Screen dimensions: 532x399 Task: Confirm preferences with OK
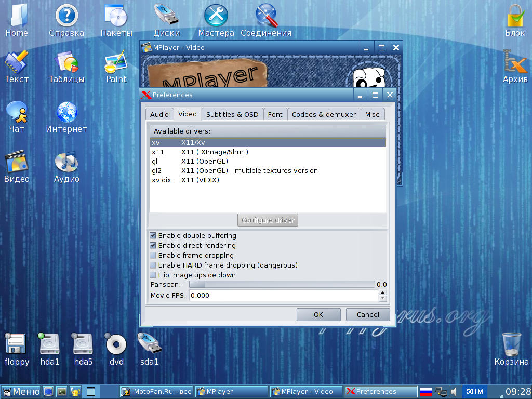(318, 314)
